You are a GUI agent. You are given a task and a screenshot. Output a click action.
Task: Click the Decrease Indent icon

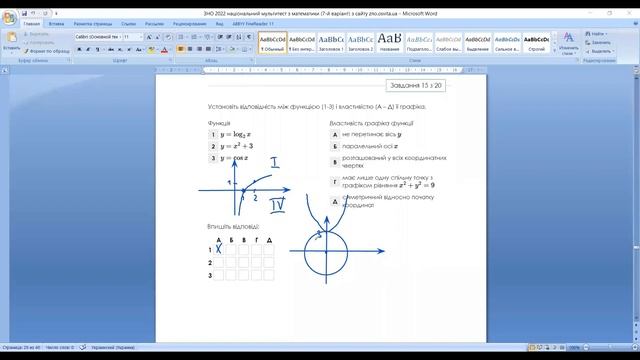pos(220,37)
